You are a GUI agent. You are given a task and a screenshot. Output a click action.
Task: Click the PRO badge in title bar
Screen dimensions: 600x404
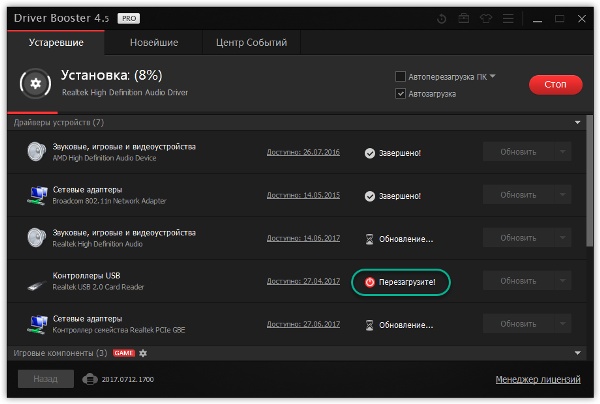coord(129,18)
